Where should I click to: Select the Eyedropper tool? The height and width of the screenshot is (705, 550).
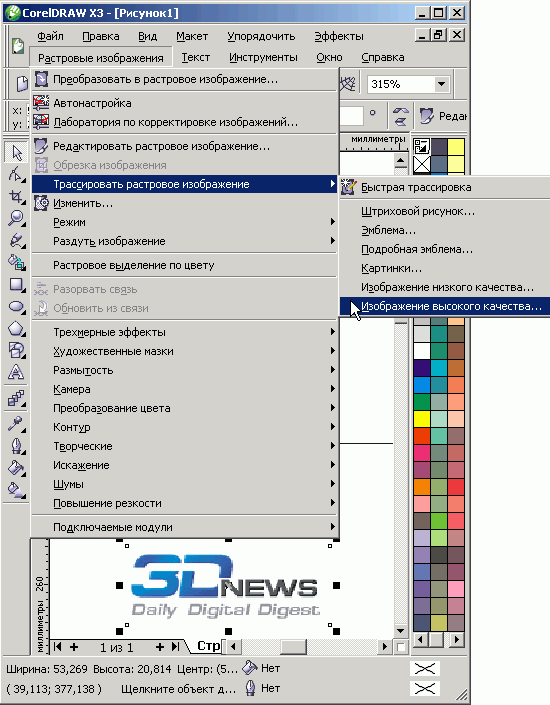coord(16,424)
